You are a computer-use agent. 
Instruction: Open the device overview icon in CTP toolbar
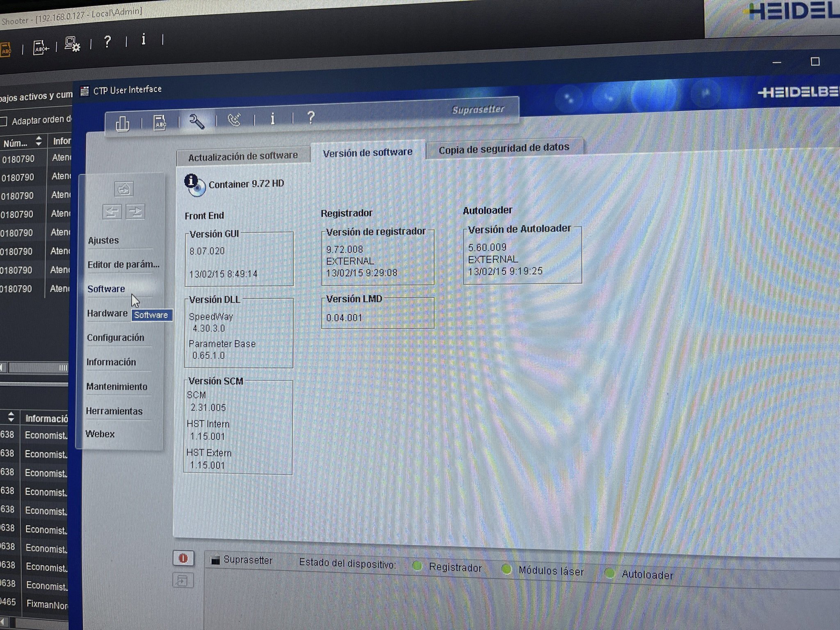point(122,123)
